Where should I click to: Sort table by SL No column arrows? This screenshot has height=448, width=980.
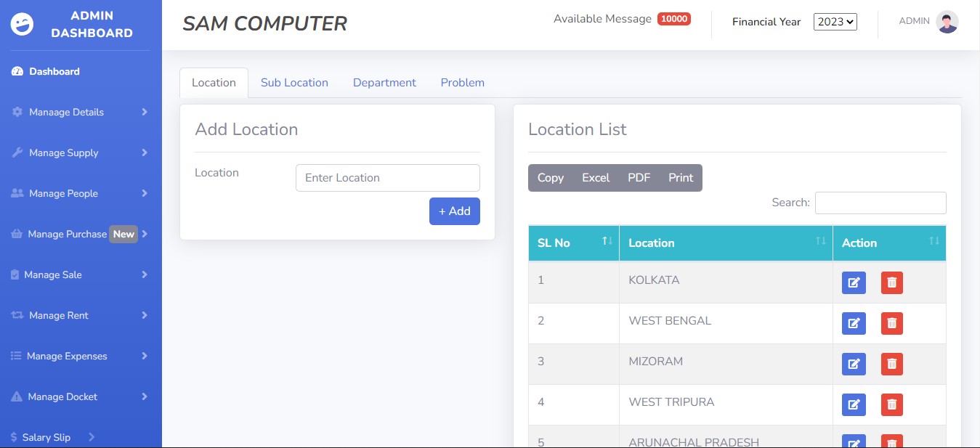click(607, 241)
